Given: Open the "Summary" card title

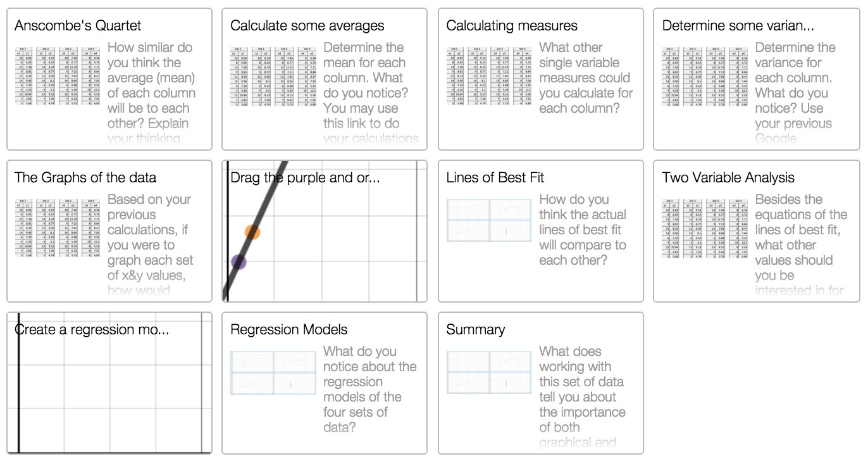Looking at the screenshot, I should click(x=475, y=330).
